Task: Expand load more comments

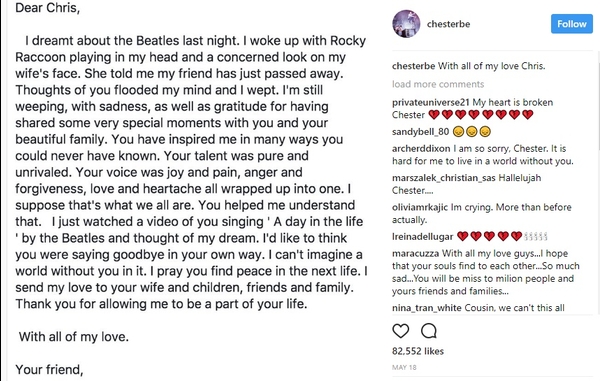Action: tap(438, 84)
